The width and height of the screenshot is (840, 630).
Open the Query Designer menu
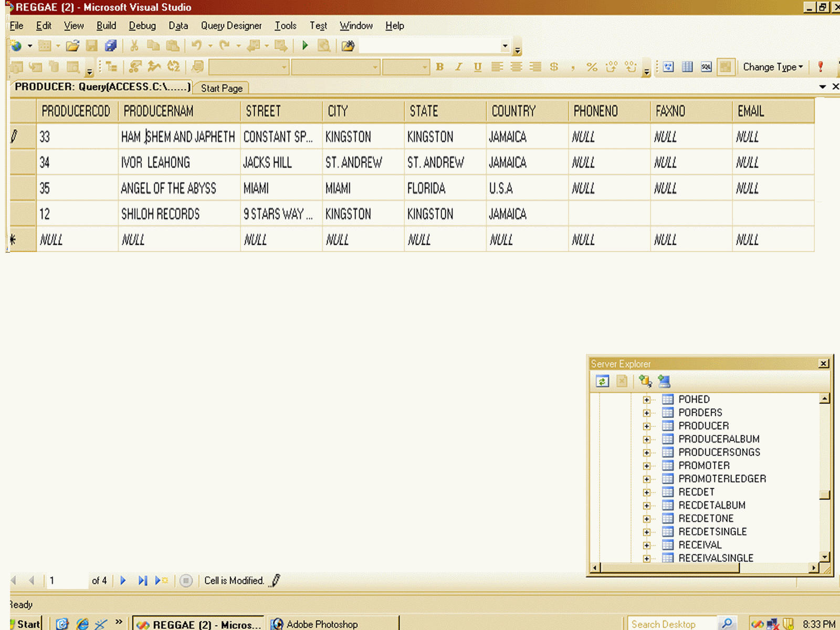[231, 26]
